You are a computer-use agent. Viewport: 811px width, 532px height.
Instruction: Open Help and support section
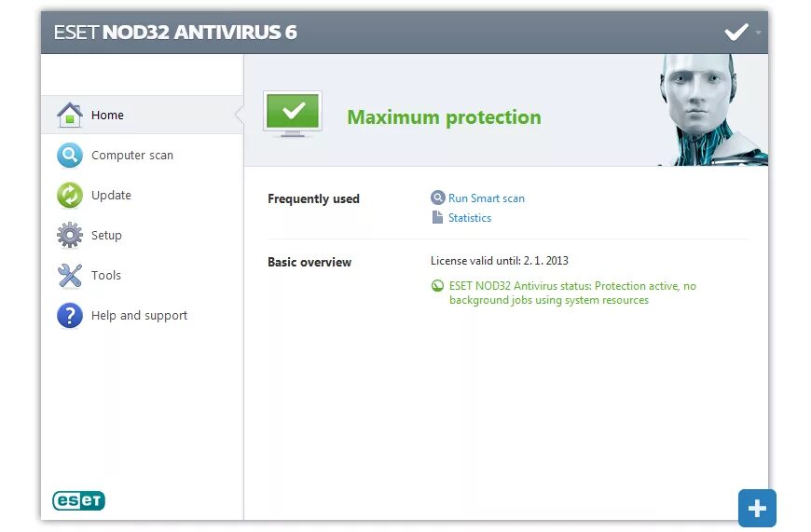click(139, 315)
